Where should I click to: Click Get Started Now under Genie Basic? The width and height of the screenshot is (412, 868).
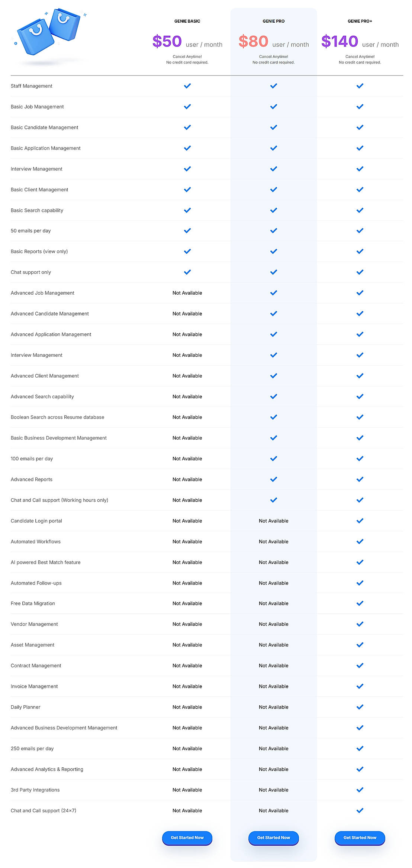point(187,838)
